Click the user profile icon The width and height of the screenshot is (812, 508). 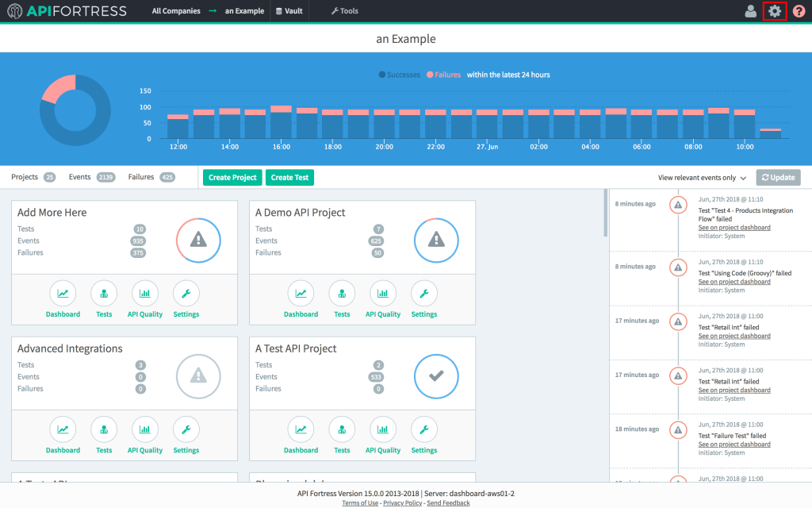click(x=750, y=11)
